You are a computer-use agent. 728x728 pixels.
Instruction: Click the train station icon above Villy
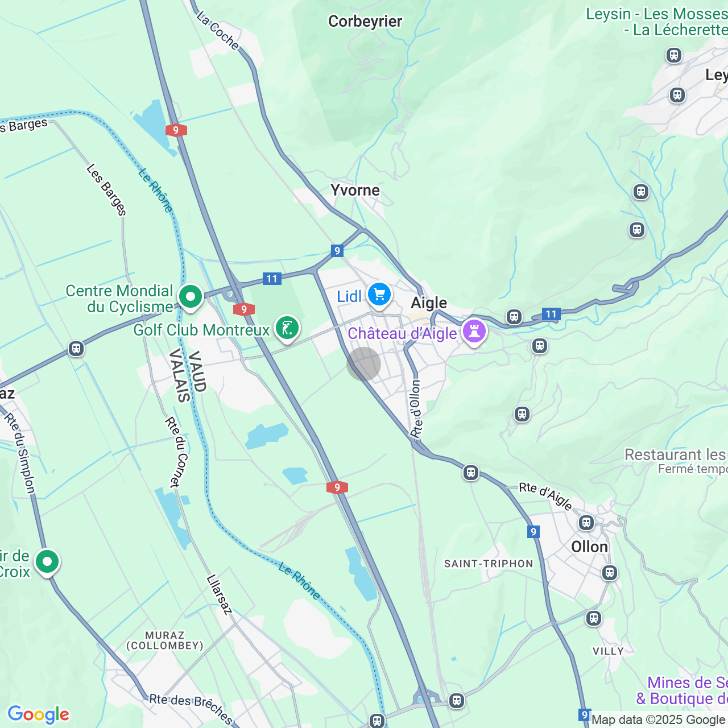594,618
